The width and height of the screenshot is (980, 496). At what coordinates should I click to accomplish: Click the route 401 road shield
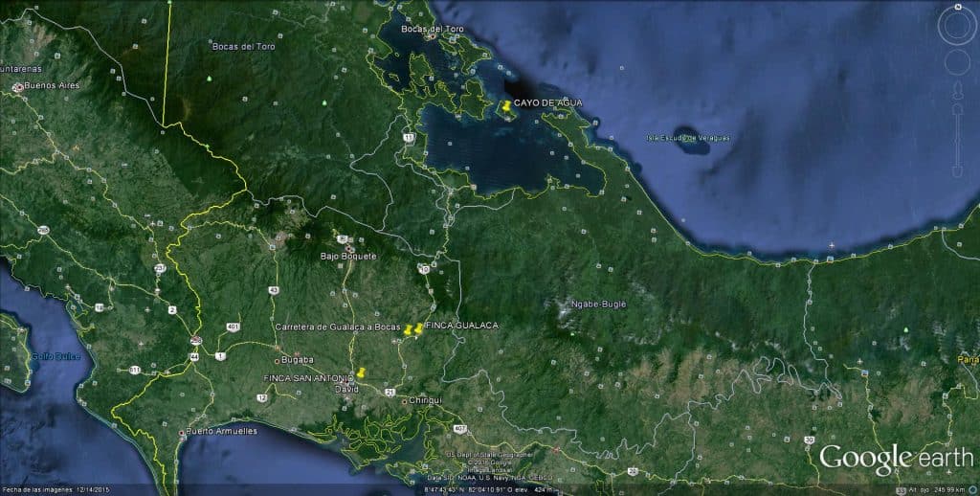[x=234, y=327]
